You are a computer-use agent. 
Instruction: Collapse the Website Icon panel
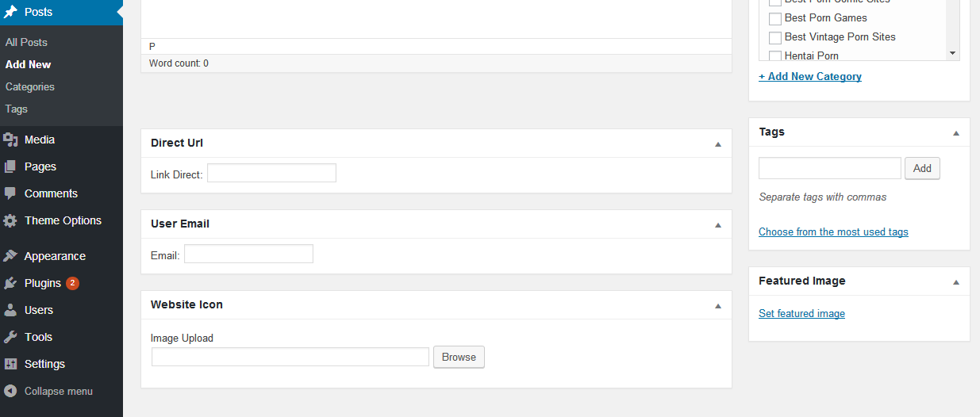click(x=718, y=306)
